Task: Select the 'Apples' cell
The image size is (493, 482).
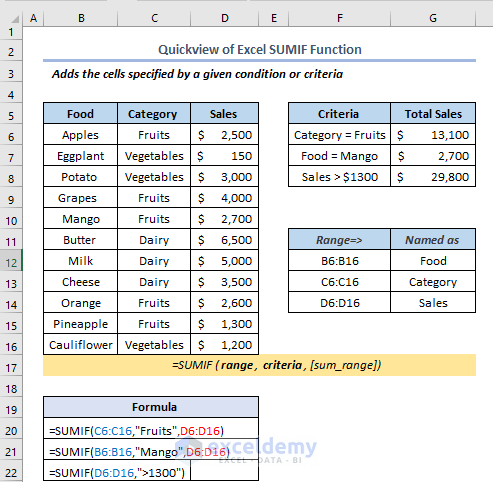Action: [80, 135]
